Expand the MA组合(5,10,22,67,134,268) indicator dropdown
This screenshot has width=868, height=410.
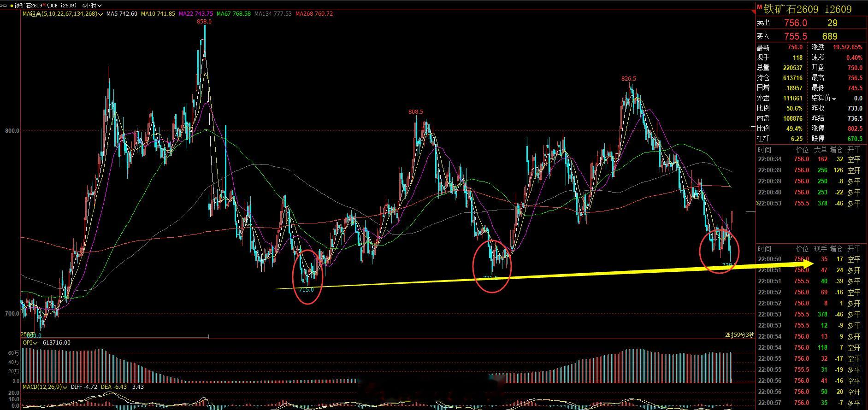pyautogui.click(x=100, y=14)
